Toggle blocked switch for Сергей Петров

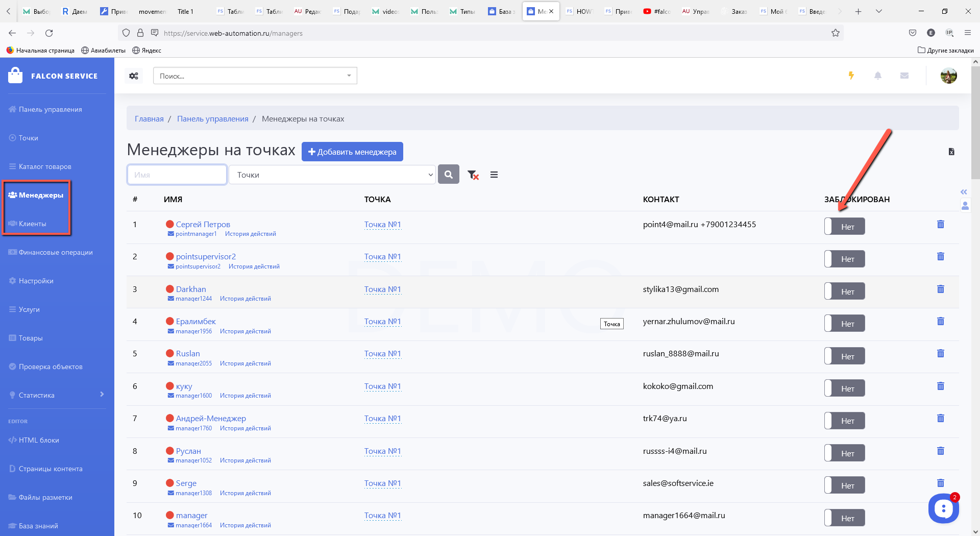click(x=844, y=227)
